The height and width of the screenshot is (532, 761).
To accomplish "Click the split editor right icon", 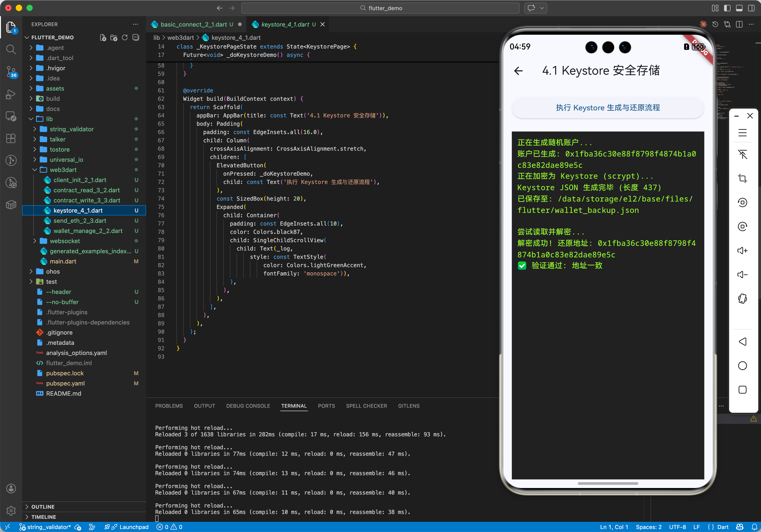I will 739,24.
